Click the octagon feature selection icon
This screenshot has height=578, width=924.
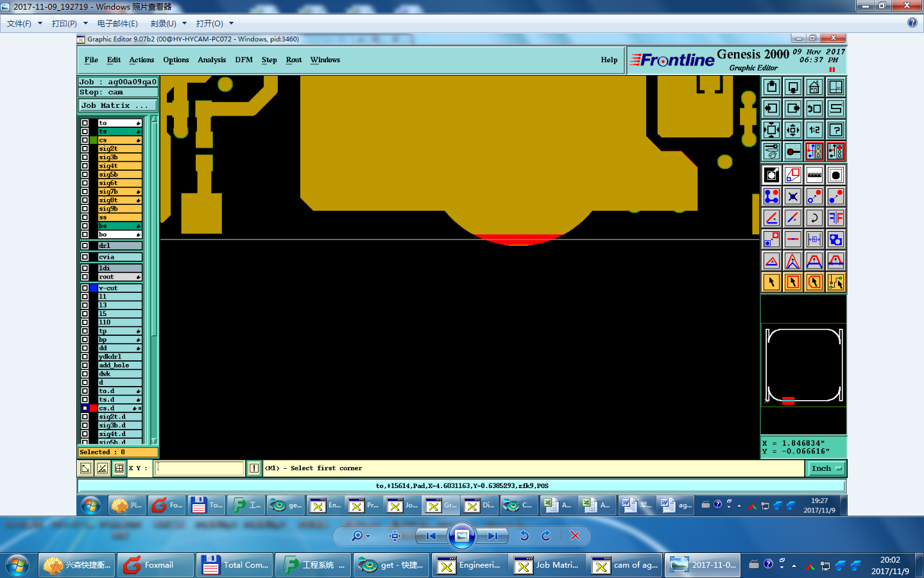pyautogui.click(x=835, y=175)
